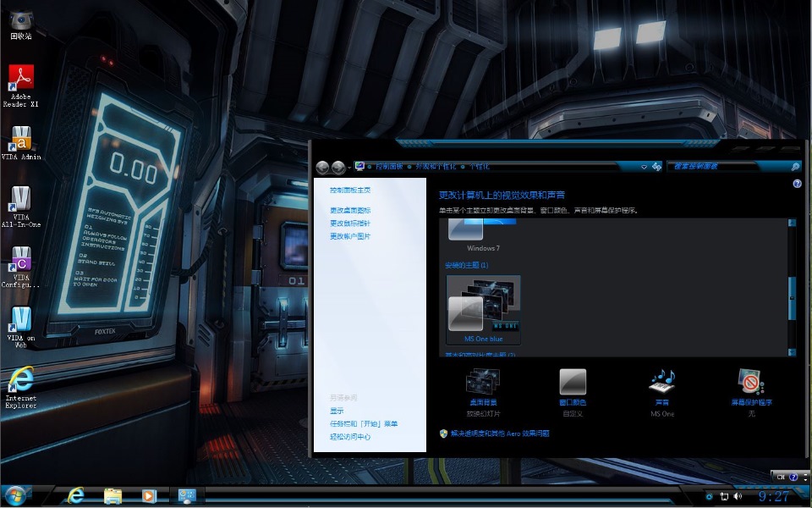Screen dimensions: 812x508
Task: Click the network tray icon
Action: pos(724,497)
